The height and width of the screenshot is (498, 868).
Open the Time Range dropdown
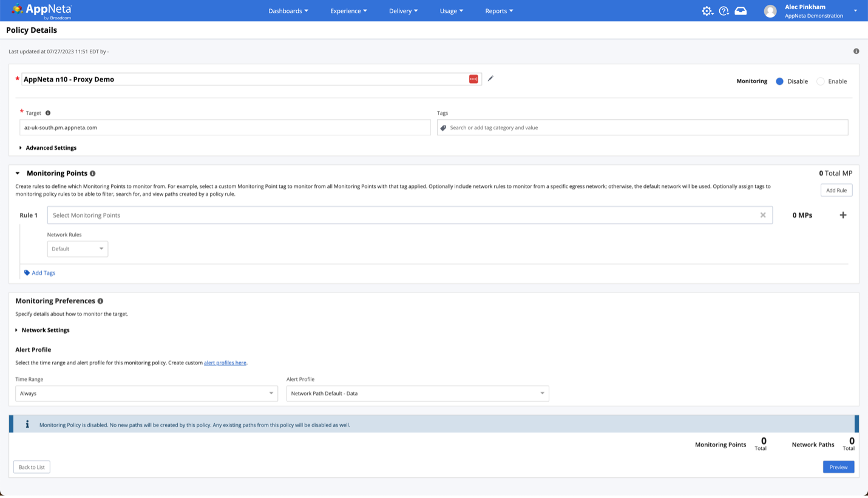tap(146, 393)
